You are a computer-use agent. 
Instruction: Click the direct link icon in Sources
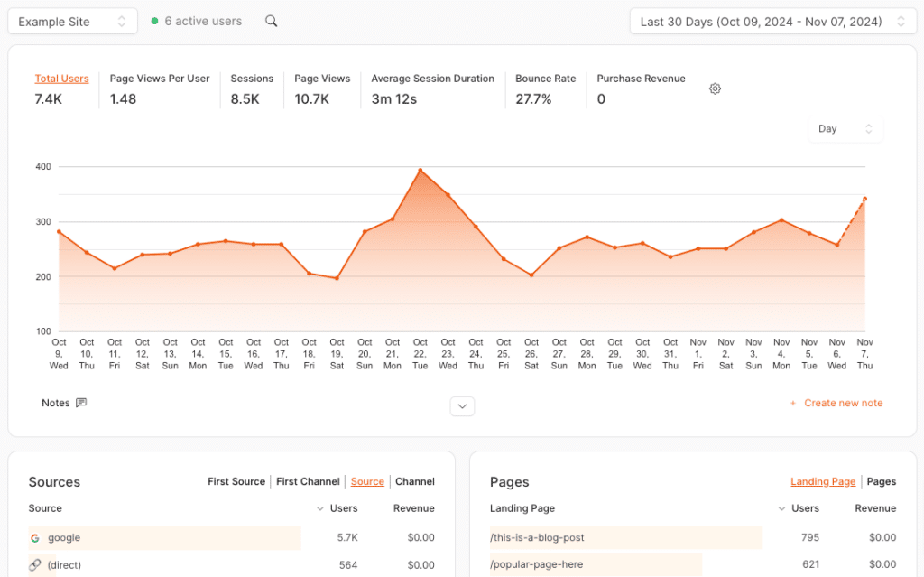tap(35, 565)
